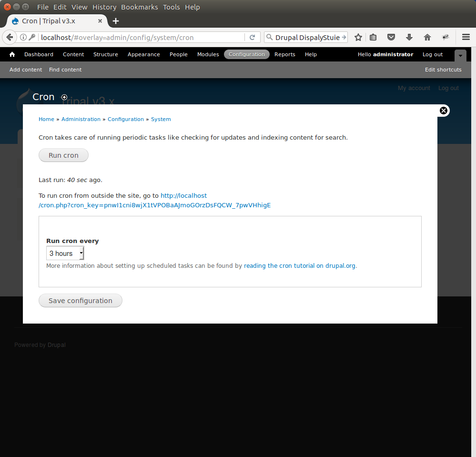Open the History menu in menu bar
The width and height of the screenshot is (476, 457).
coord(104,7)
